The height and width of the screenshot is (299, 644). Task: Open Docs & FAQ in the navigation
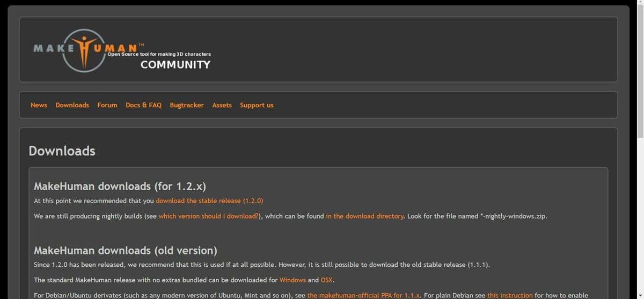(x=143, y=105)
